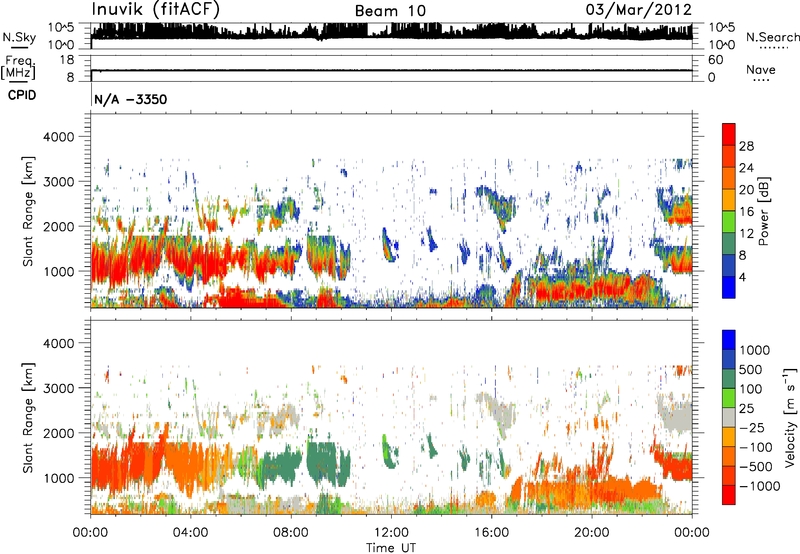
Task: Click the 'N.Search' legend label
Action: [772, 37]
